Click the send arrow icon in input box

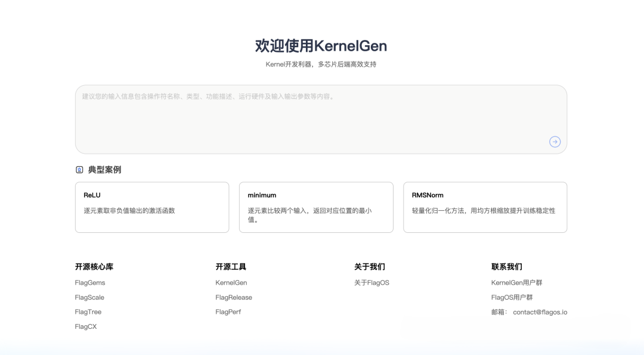click(555, 142)
